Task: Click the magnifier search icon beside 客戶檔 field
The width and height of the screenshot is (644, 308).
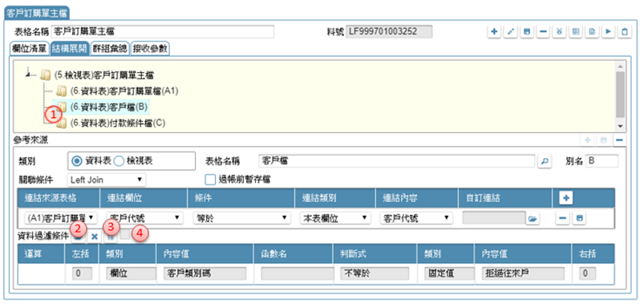Action: [x=545, y=161]
